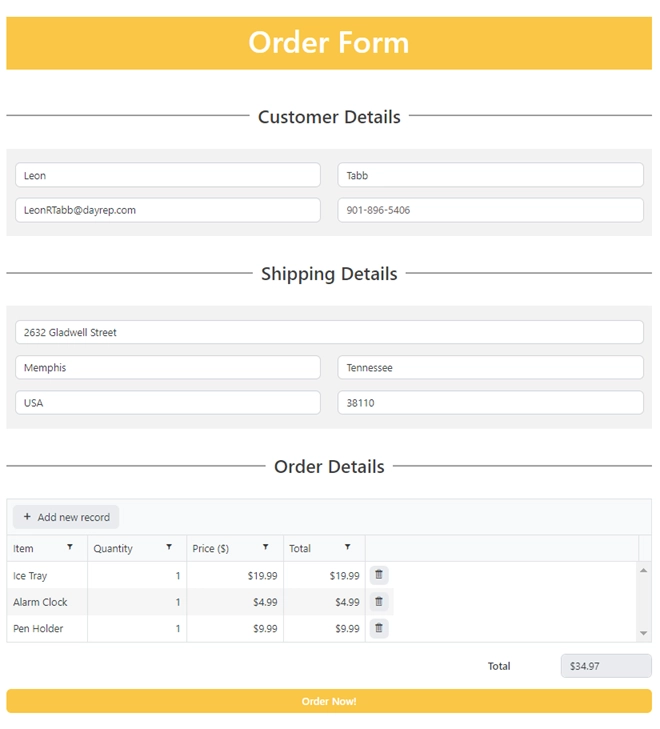Click the phone field 901-896-5406
This screenshot has height=729, width=660.
point(490,210)
